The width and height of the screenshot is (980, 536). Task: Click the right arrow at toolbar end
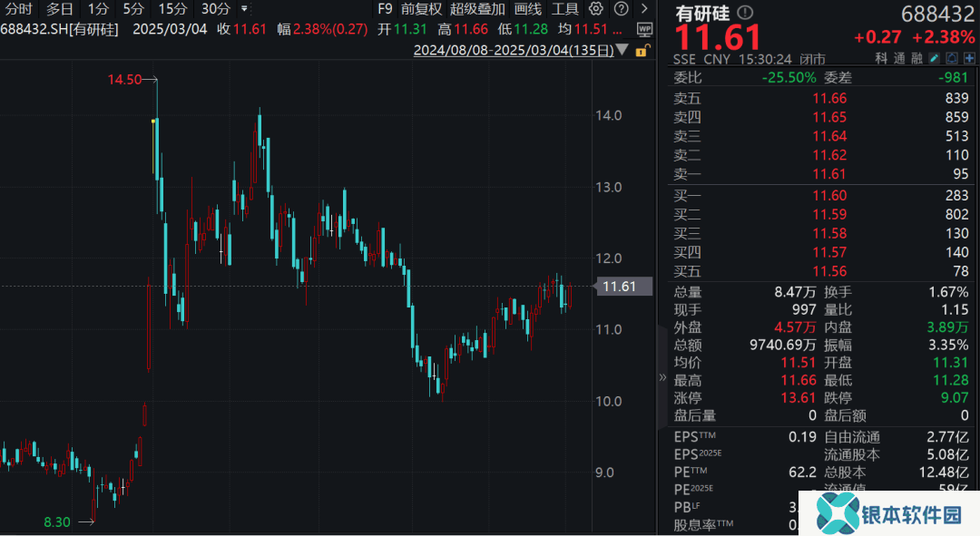tap(642, 9)
